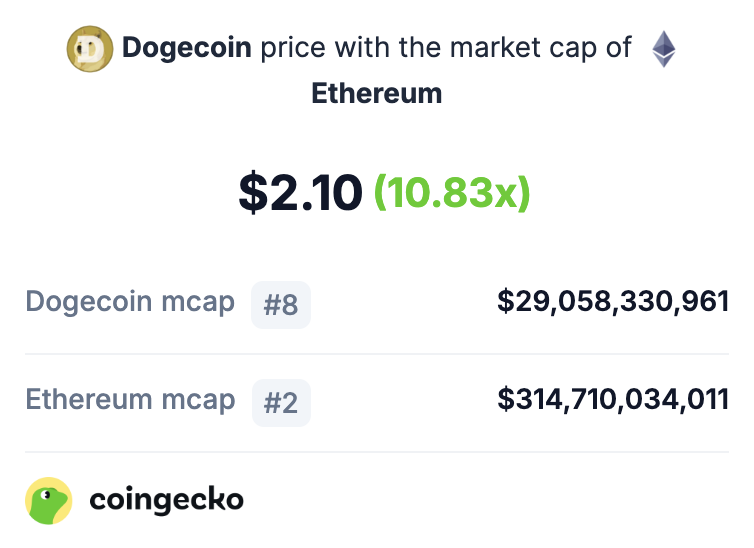Click the divider below Ethereum mcap row

[377, 452]
